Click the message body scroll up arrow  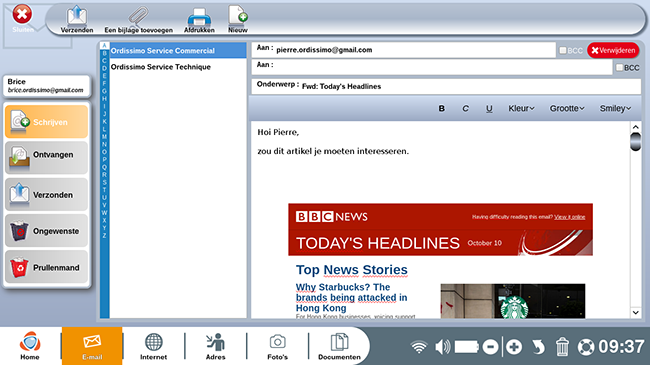(x=635, y=127)
